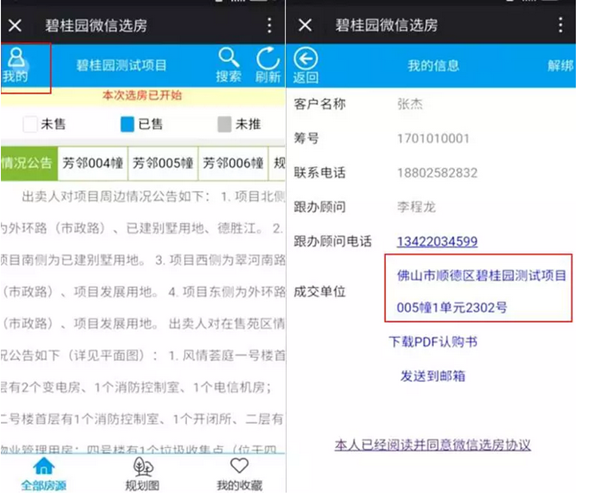Select the 情况公告 tab
This screenshot has width=600, height=503.
pyautogui.click(x=29, y=163)
